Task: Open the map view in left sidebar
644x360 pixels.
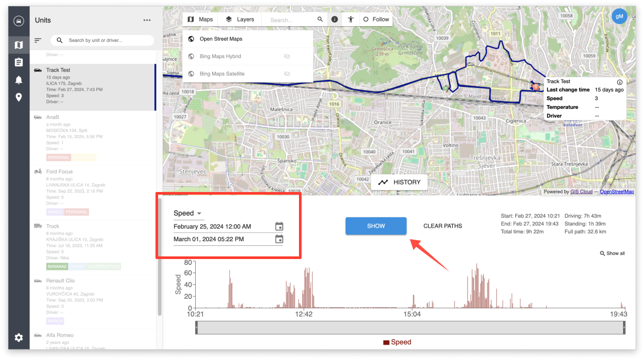Action: 19,45
